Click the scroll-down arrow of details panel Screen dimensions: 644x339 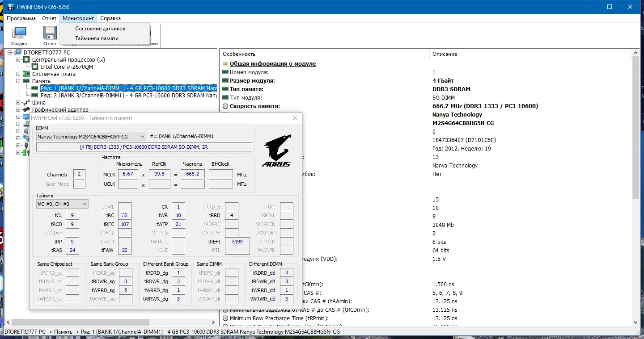(636, 322)
